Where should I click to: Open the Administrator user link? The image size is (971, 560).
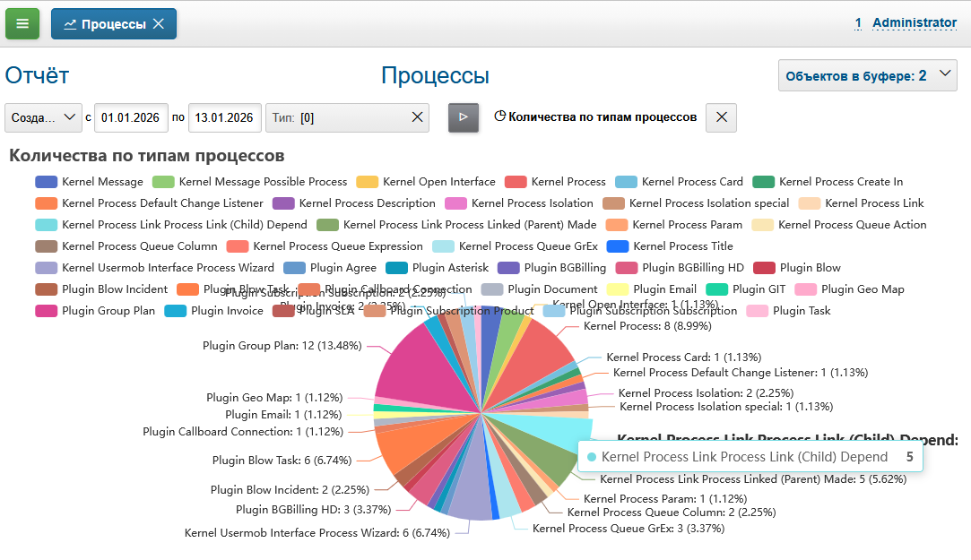click(914, 22)
